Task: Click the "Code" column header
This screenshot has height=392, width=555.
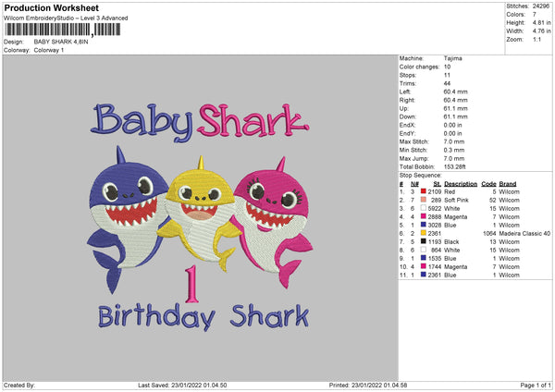Action: pos(488,184)
